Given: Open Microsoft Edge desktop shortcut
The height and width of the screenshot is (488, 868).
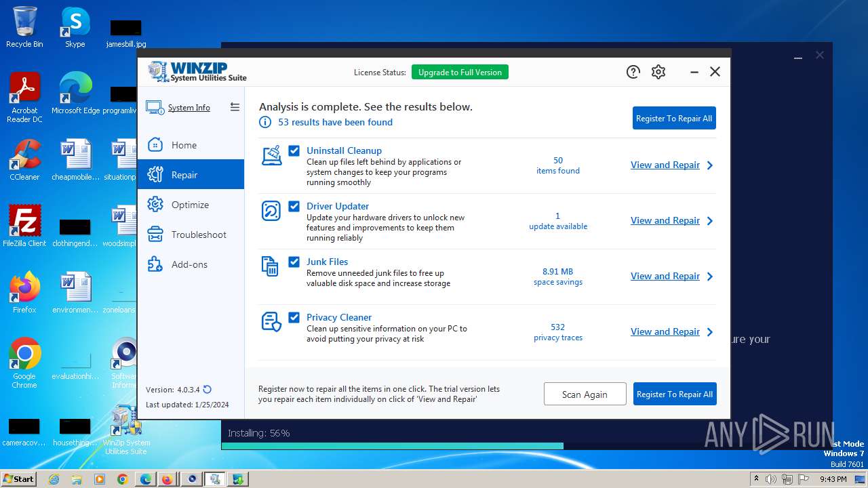Looking at the screenshot, I should [x=75, y=94].
